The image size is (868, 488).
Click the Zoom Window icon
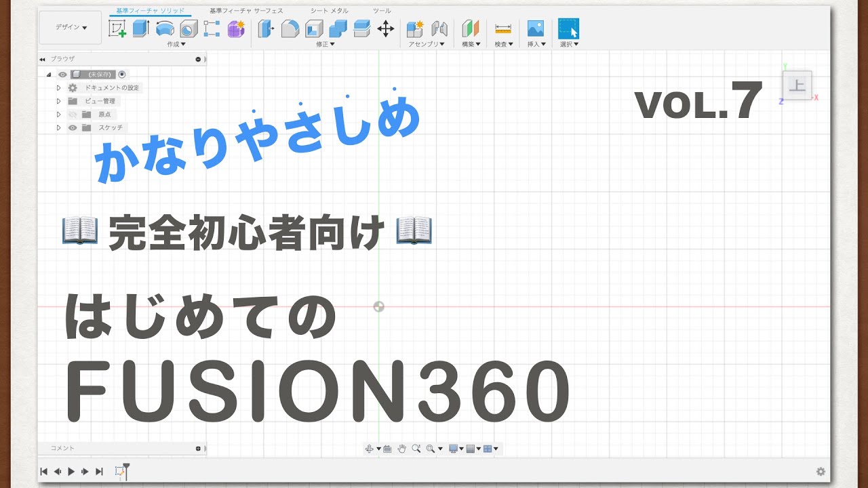tap(431, 449)
